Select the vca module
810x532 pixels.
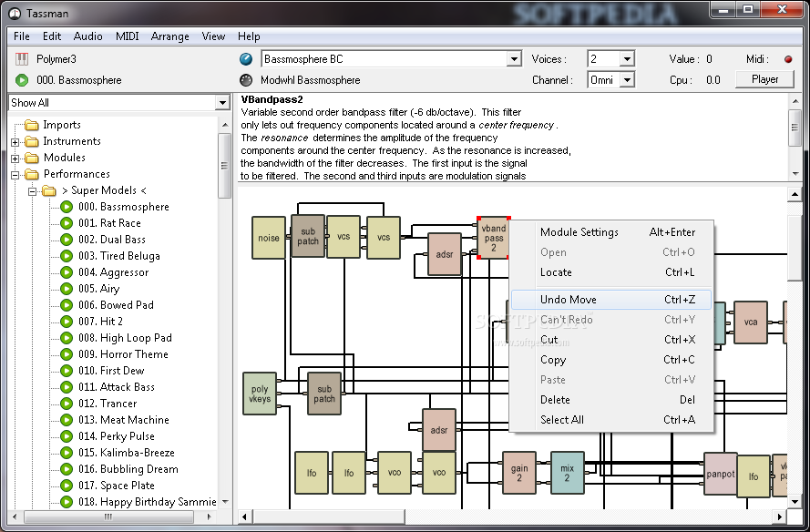751,322
